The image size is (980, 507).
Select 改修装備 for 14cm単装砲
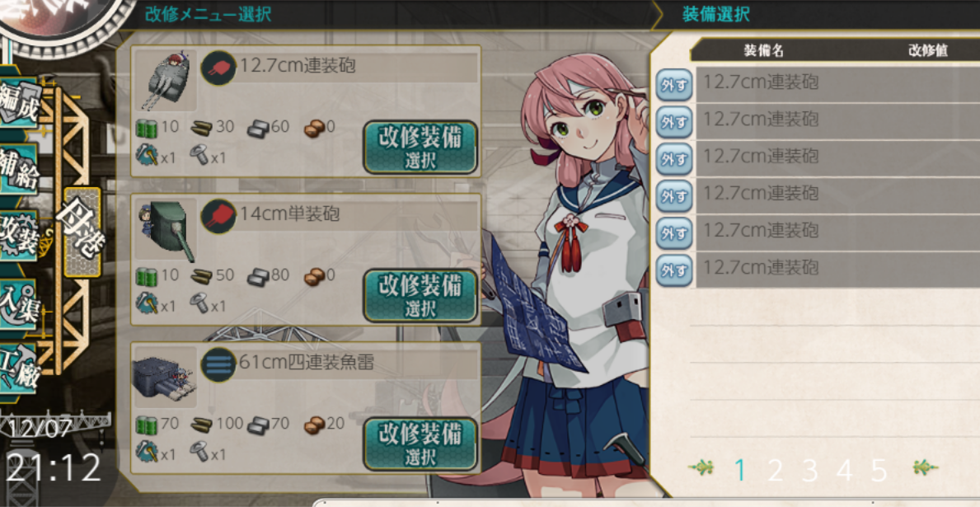pyautogui.click(x=420, y=296)
